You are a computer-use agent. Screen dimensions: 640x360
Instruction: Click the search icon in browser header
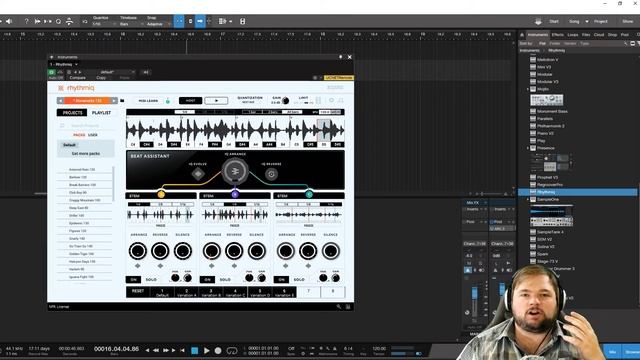[x=625, y=43]
